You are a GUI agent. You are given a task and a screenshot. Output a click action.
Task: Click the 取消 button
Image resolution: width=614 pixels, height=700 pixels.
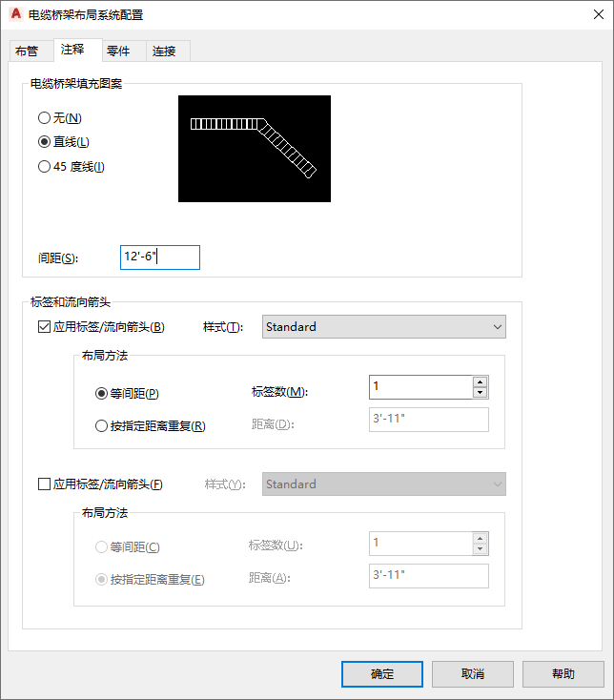click(473, 674)
